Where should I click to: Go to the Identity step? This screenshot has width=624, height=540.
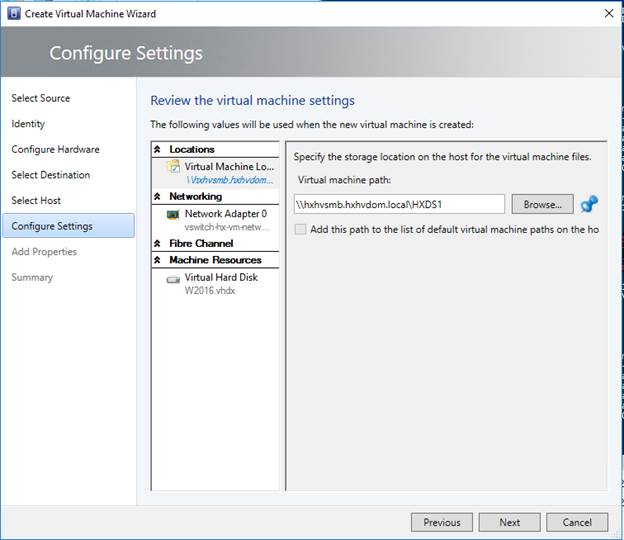pos(28,124)
